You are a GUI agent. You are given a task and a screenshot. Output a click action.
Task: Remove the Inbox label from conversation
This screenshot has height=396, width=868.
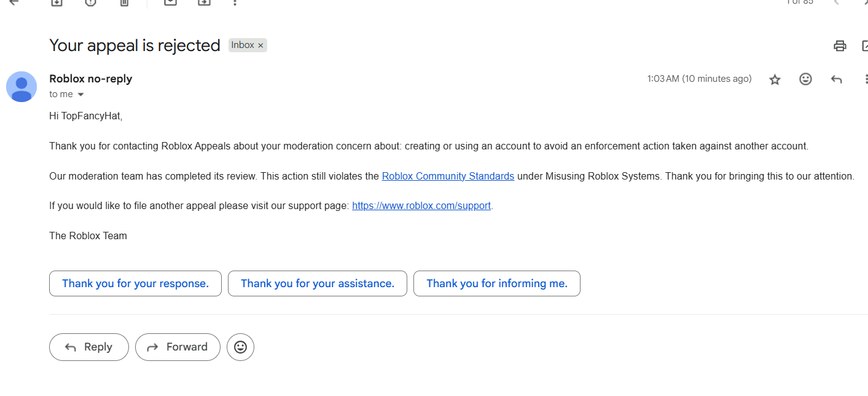point(260,46)
